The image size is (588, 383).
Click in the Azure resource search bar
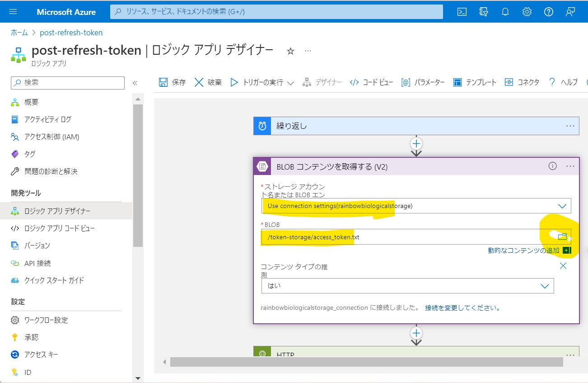coord(277,12)
